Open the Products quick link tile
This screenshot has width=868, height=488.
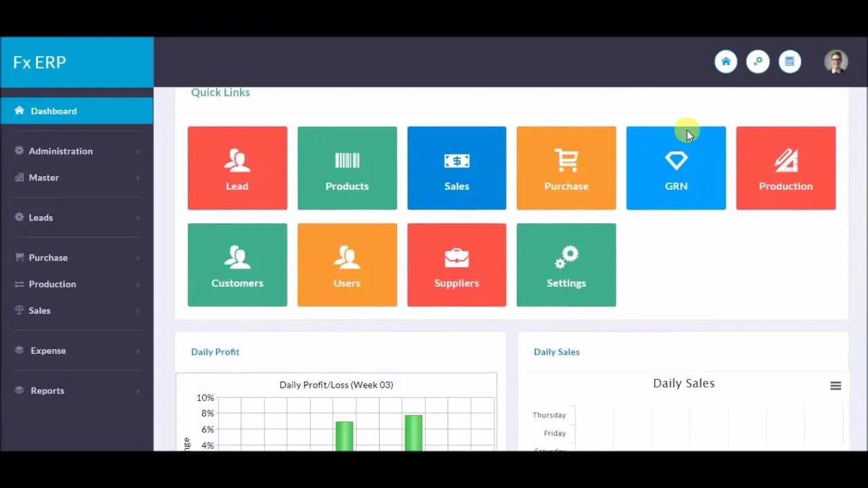[x=347, y=167]
